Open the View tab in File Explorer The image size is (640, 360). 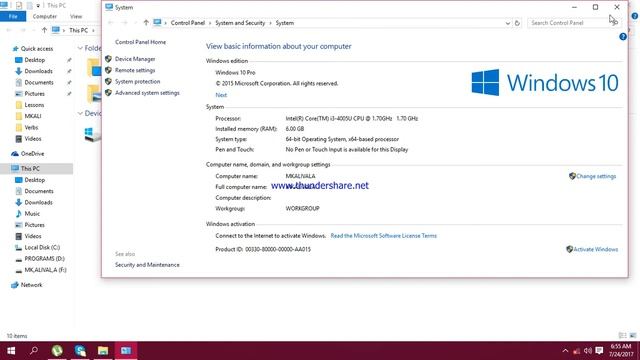pos(76,16)
